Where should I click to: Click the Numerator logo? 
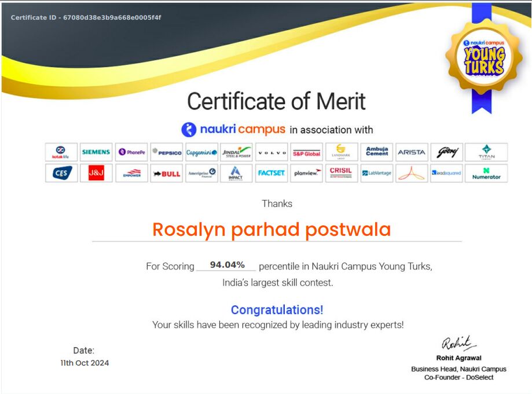(x=486, y=173)
